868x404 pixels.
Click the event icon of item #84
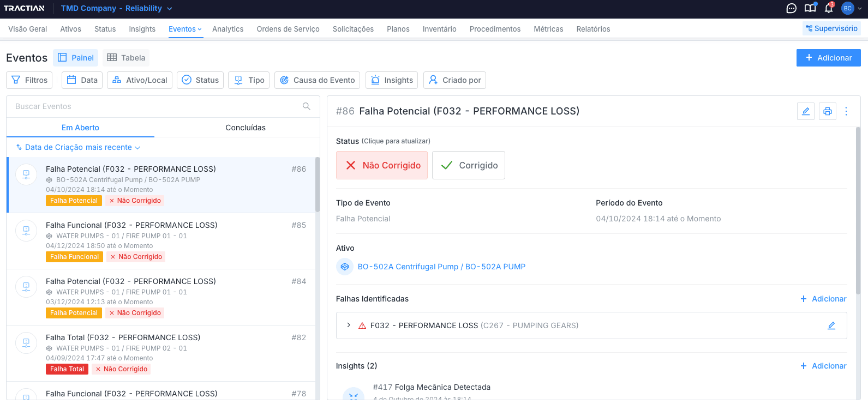[26, 287]
